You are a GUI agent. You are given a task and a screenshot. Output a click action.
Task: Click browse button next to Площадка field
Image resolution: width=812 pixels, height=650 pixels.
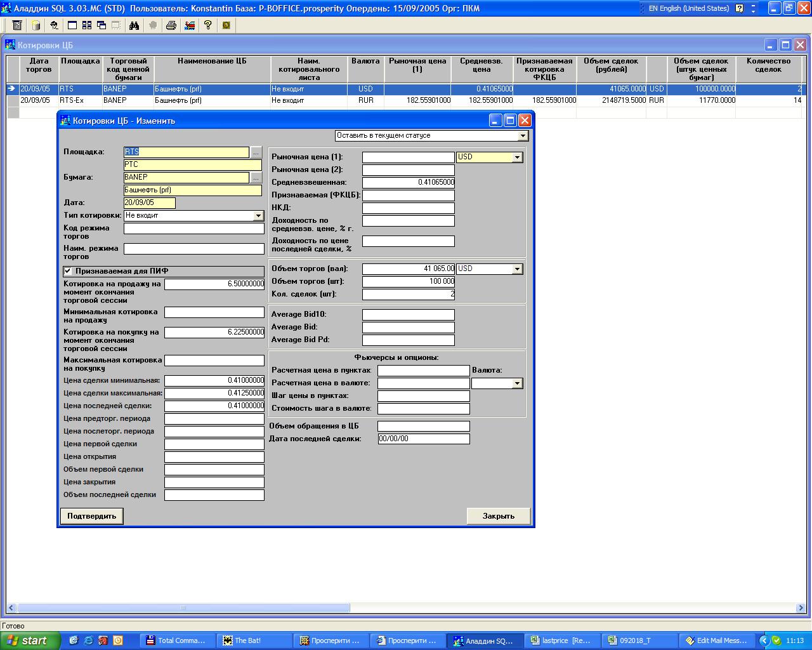(x=256, y=152)
